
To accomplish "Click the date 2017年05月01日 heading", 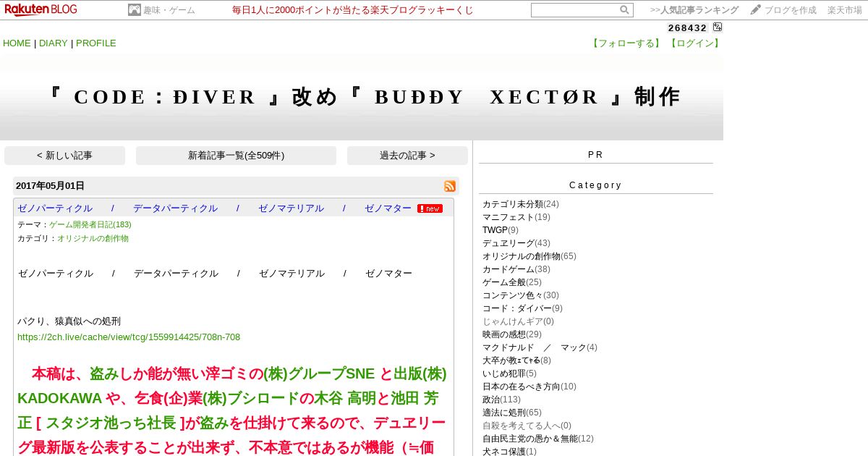I will click(x=50, y=186).
